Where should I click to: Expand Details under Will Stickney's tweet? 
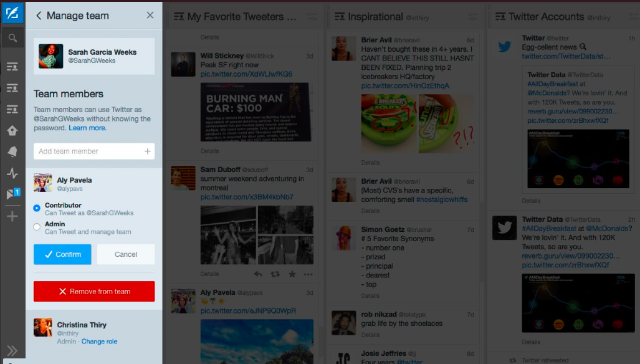pos(209,151)
